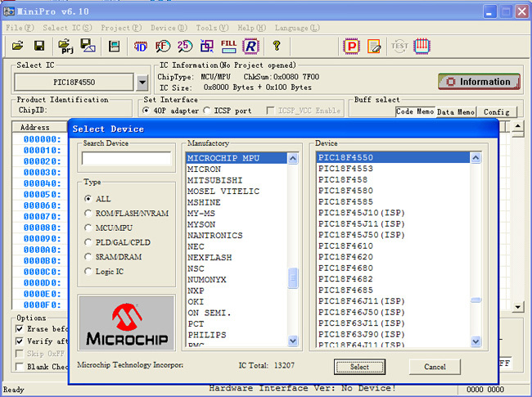Choose SRAM/DRAM type radio button
This screenshot has width=532, height=397.
pyautogui.click(x=88, y=257)
